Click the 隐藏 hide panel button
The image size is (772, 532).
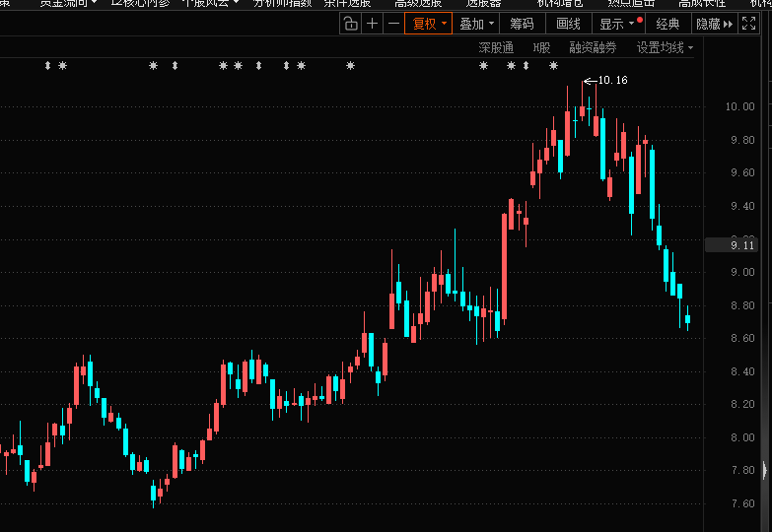(x=714, y=24)
